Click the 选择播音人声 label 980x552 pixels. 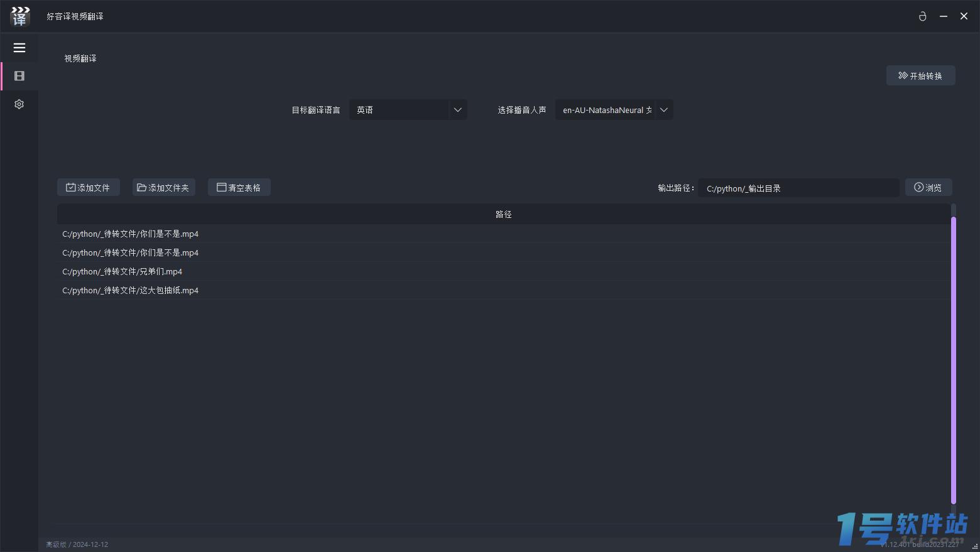[522, 110]
